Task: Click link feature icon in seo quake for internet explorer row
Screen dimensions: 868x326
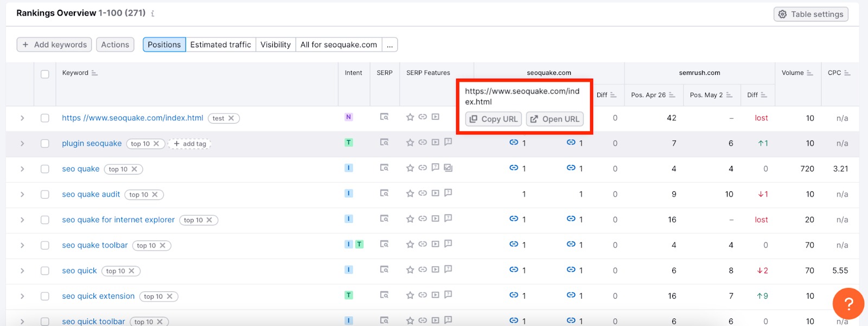Action: coord(423,219)
